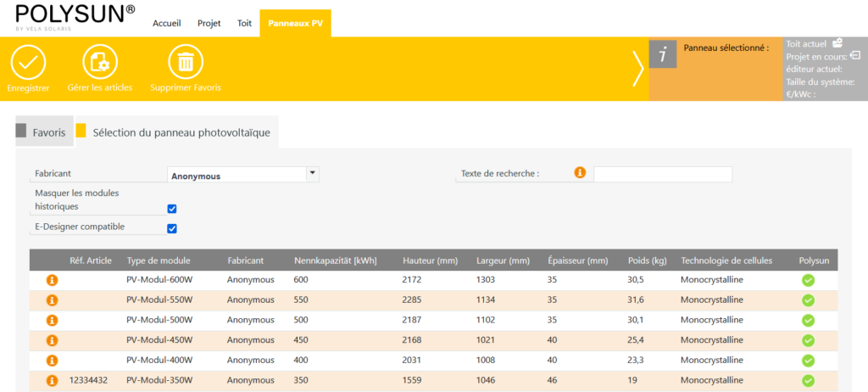Image resolution: width=868 pixels, height=392 pixels.
Task: Click Polysun green check for PV-Modul-500W
Action: tap(808, 320)
